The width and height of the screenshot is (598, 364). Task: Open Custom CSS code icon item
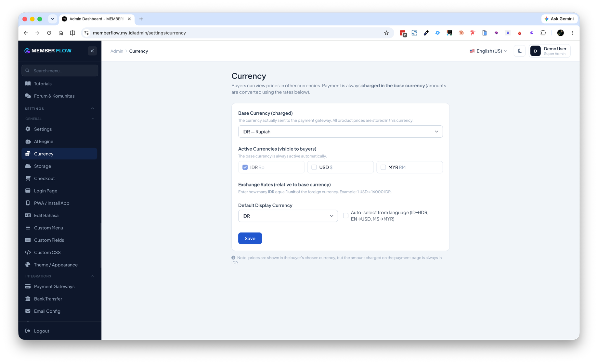(x=59, y=252)
